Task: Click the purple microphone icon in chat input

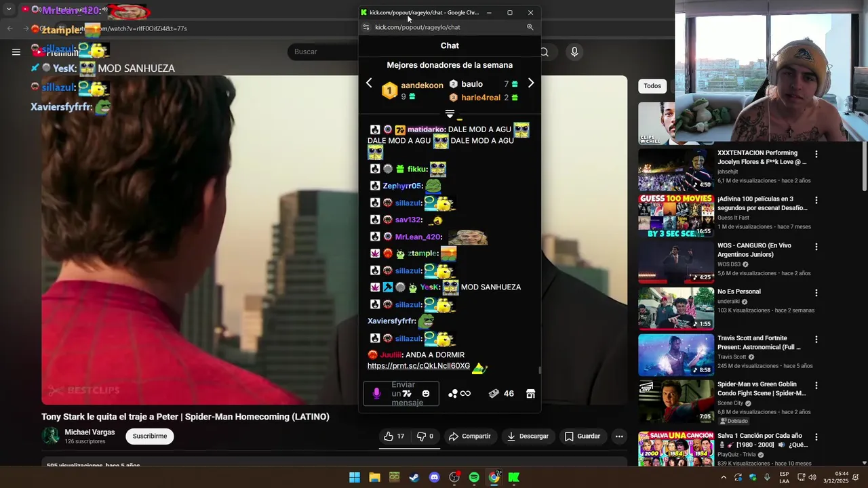Action: tap(377, 393)
